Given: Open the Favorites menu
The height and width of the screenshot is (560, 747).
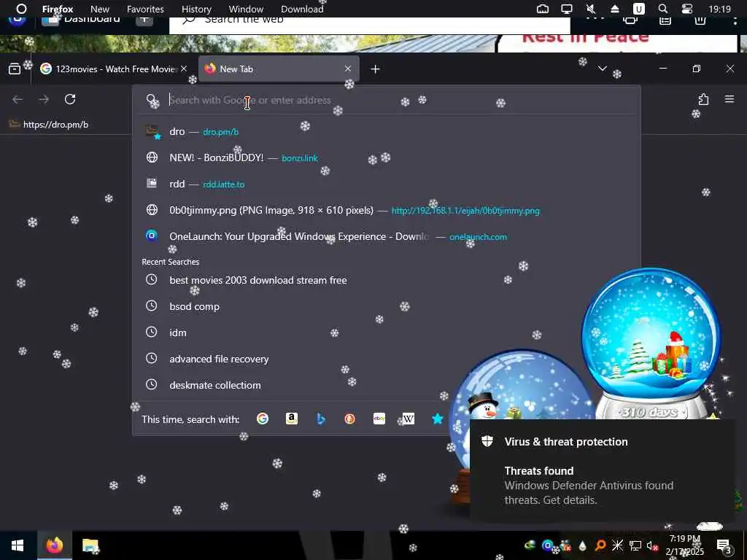Looking at the screenshot, I should pyautogui.click(x=145, y=9).
